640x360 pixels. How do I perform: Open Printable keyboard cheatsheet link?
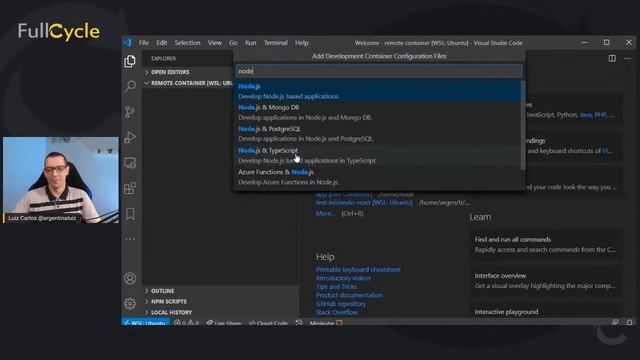pyautogui.click(x=358, y=269)
